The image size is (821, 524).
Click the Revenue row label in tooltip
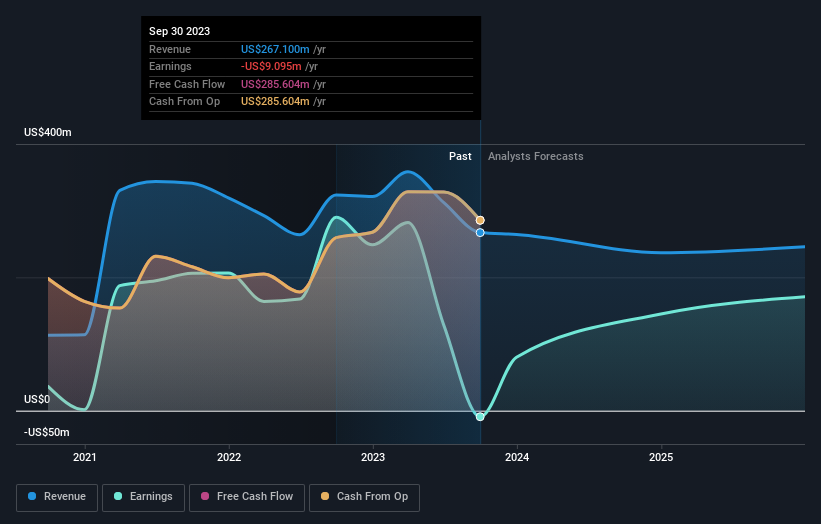coord(170,49)
